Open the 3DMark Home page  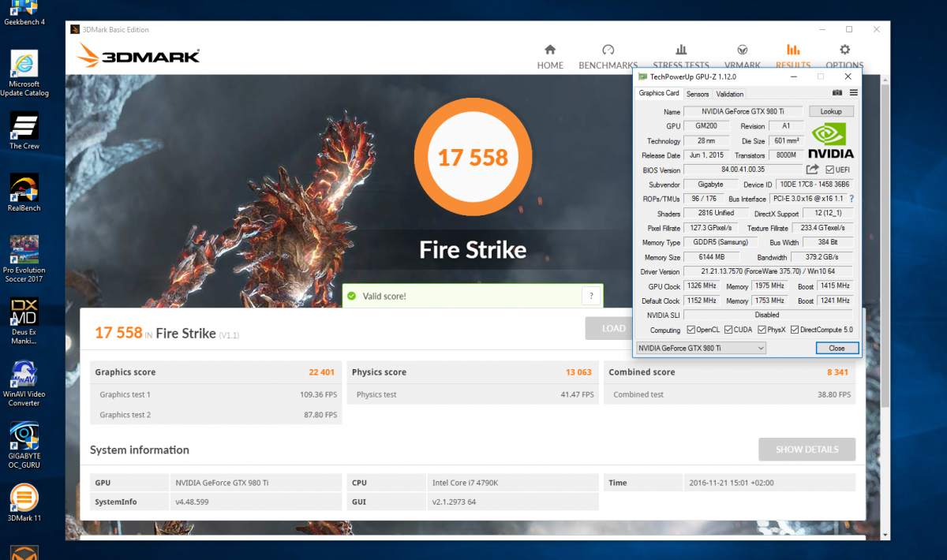point(550,56)
